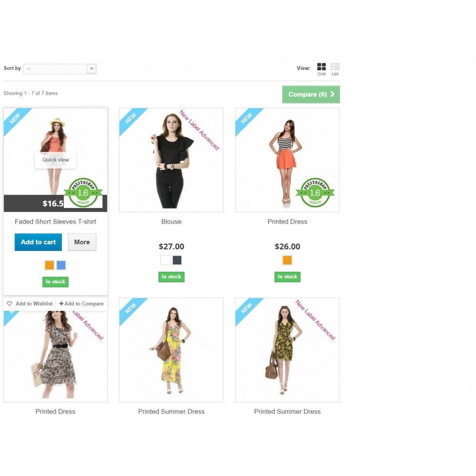Click the plus Add to Compare icon
This screenshot has width=476, height=476.
[61, 304]
